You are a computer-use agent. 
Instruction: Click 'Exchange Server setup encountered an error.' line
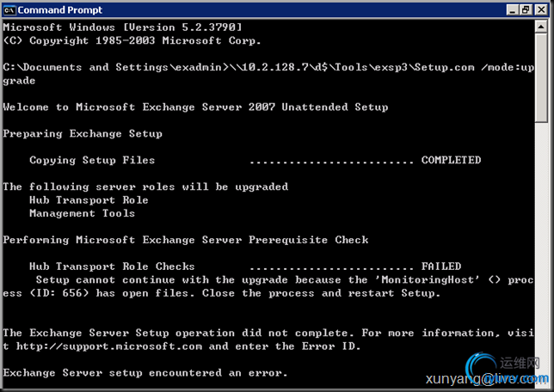[x=145, y=373]
